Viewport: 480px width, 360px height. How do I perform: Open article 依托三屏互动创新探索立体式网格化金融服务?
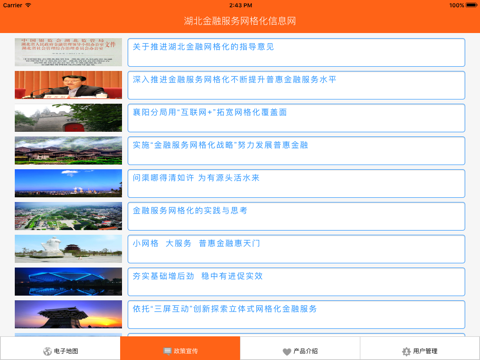click(x=296, y=314)
